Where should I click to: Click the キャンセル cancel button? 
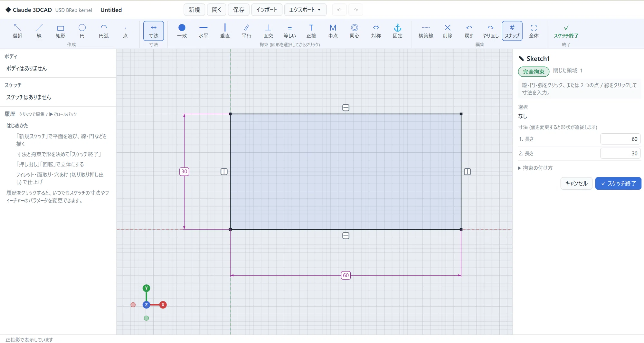tap(576, 183)
